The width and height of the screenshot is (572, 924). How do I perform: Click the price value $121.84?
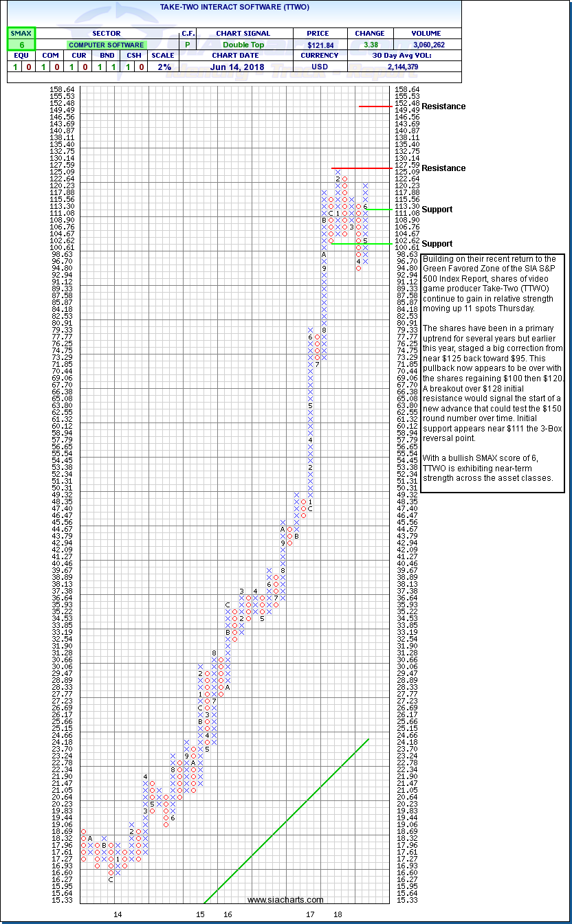319,45
